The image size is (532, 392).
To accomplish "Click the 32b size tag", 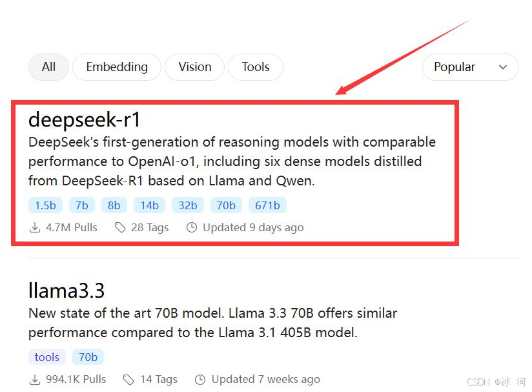I will (x=188, y=205).
